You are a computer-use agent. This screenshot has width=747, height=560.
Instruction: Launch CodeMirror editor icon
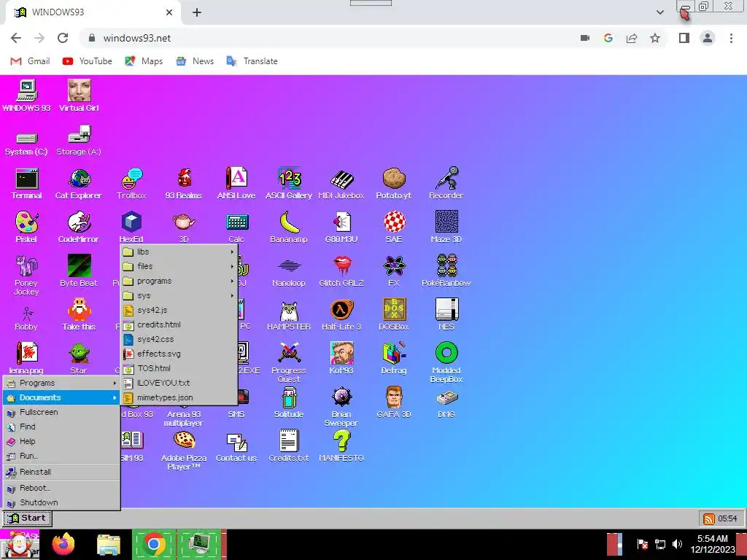tap(79, 227)
